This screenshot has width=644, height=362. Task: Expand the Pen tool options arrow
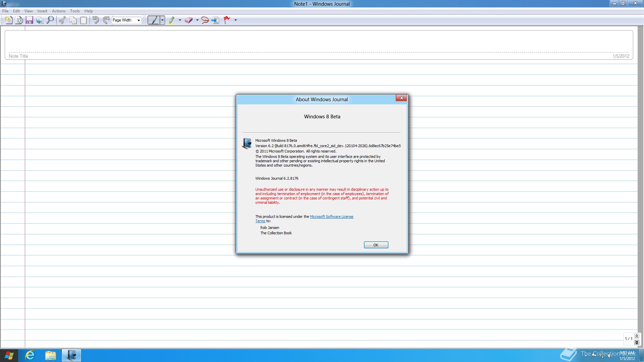click(163, 20)
